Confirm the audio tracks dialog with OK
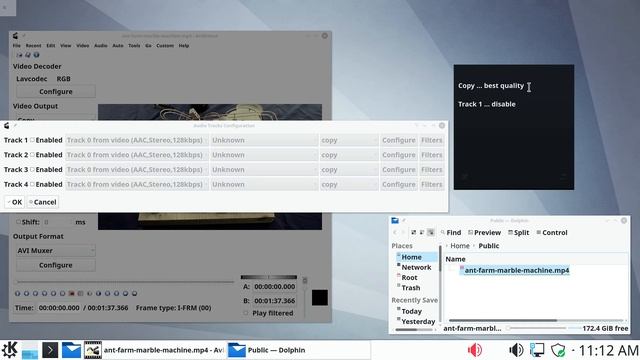The width and height of the screenshot is (640, 360). (x=14, y=202)
